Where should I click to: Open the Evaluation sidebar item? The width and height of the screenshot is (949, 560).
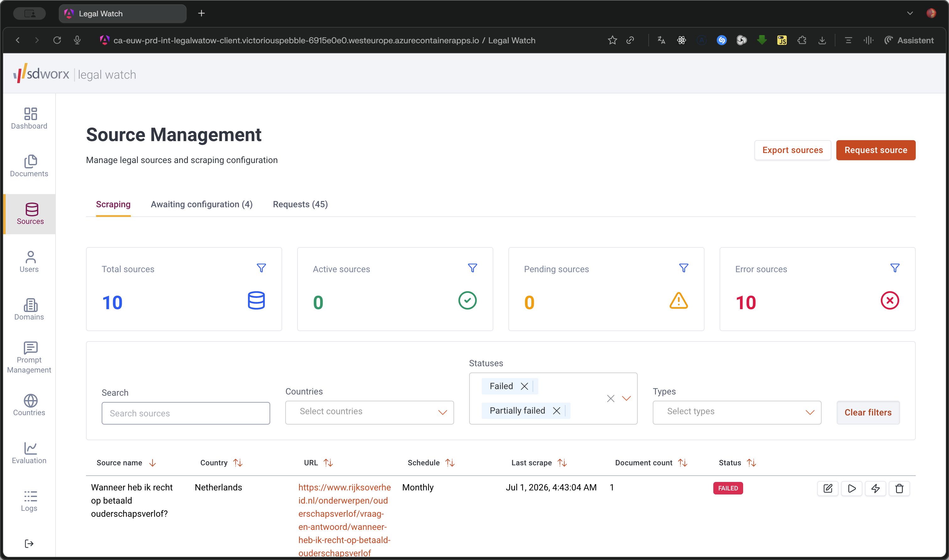(x=29, y=453)
